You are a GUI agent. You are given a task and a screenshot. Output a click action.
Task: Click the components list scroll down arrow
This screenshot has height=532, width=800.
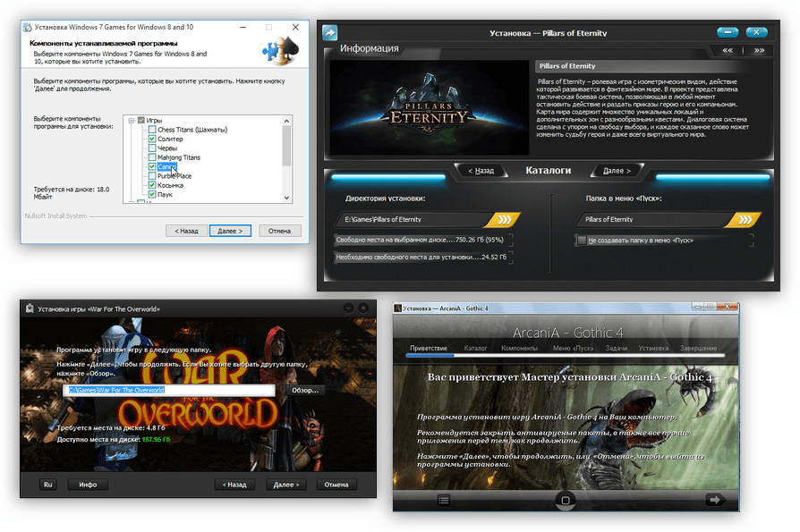tap(286, 198)
